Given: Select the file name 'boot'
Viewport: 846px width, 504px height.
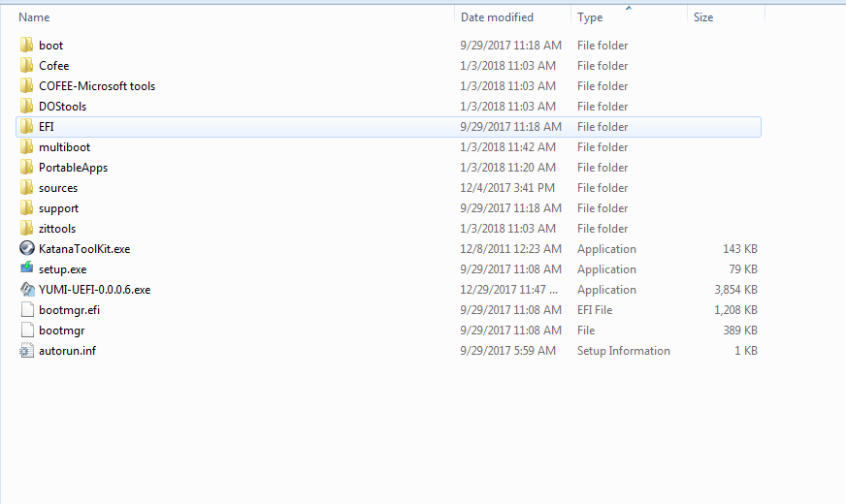Looking at the screenshot, I should click(50, 46).
